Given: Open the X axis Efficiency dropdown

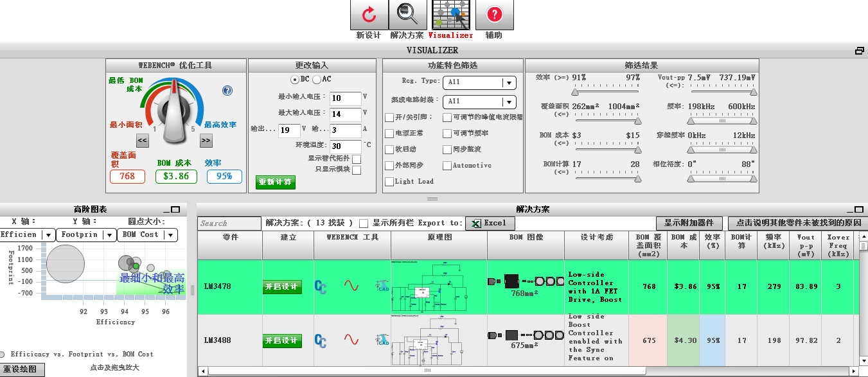Looking at the screenshot, I should [x=27, y=235].
